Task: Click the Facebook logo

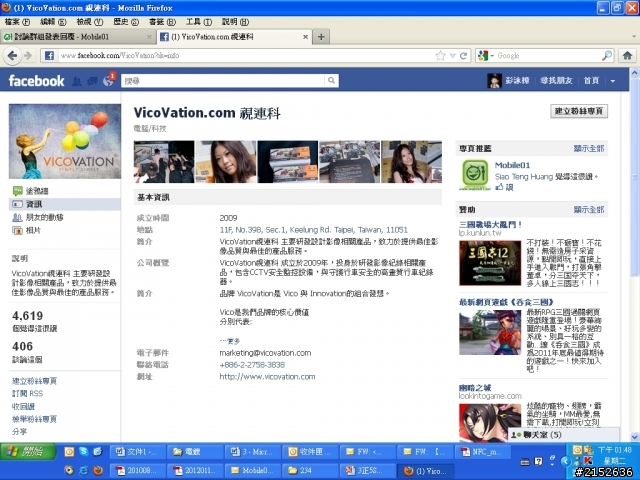Action: [36, 81]
